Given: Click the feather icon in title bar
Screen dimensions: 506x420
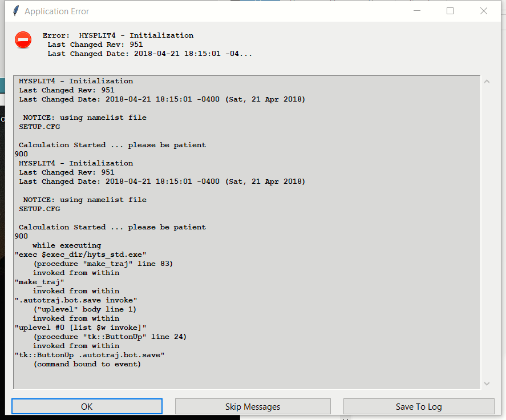Looking at the screenshot, I should 16,11.
